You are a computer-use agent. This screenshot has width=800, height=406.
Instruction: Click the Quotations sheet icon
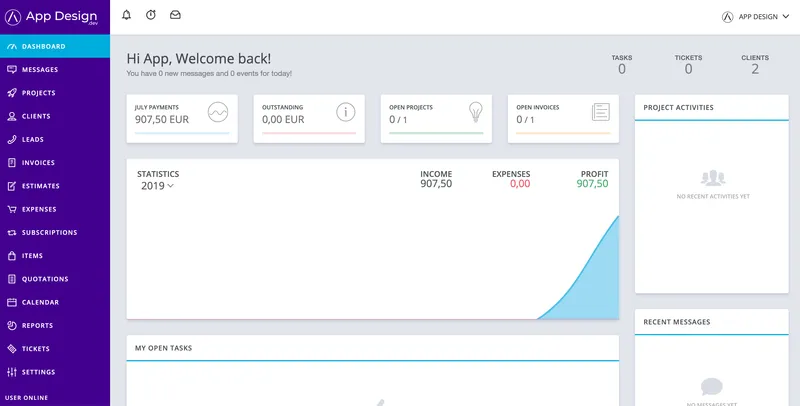[12, 279]
